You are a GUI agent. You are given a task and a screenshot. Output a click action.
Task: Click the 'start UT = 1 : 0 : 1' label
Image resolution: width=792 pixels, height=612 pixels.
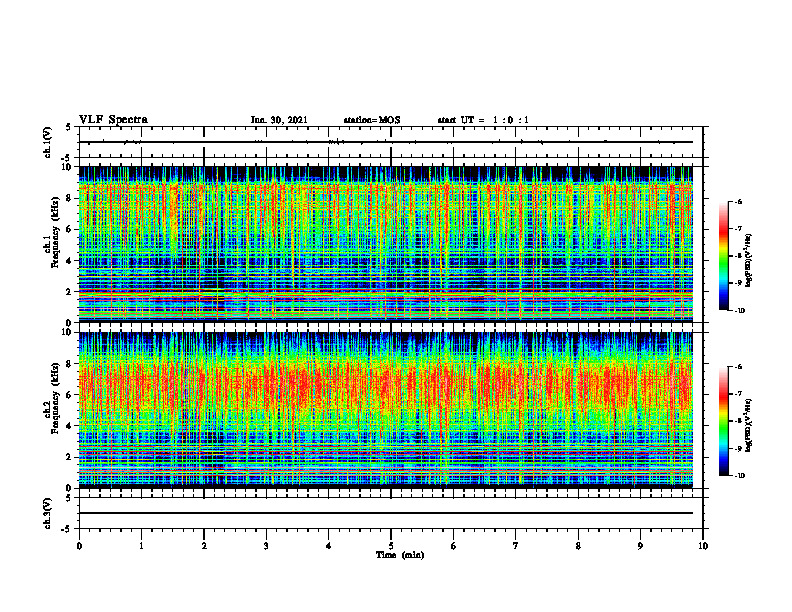point(483,120)
